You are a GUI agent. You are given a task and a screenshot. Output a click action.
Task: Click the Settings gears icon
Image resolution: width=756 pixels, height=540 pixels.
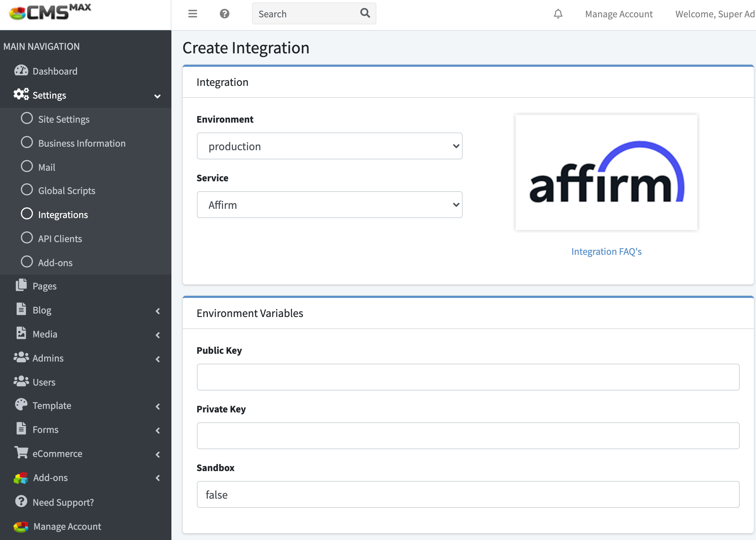point(21,94)
